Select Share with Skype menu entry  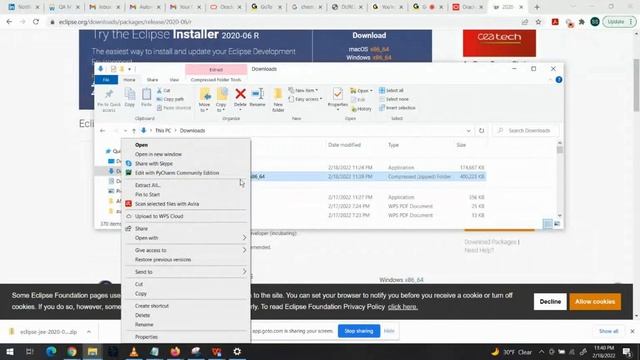(x=154, y=164)
